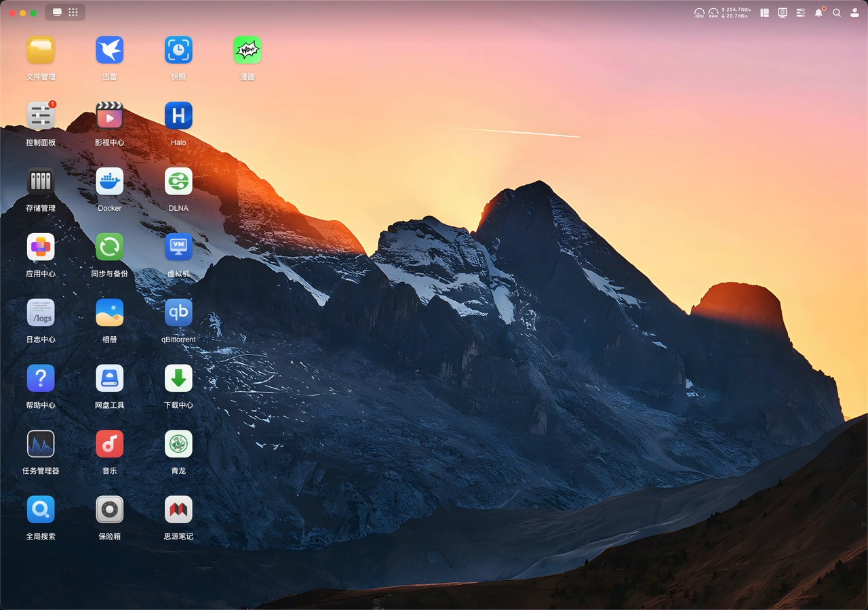
Task: Launch the Halo app
Action: pyautogui.click(x=178, y=116)
